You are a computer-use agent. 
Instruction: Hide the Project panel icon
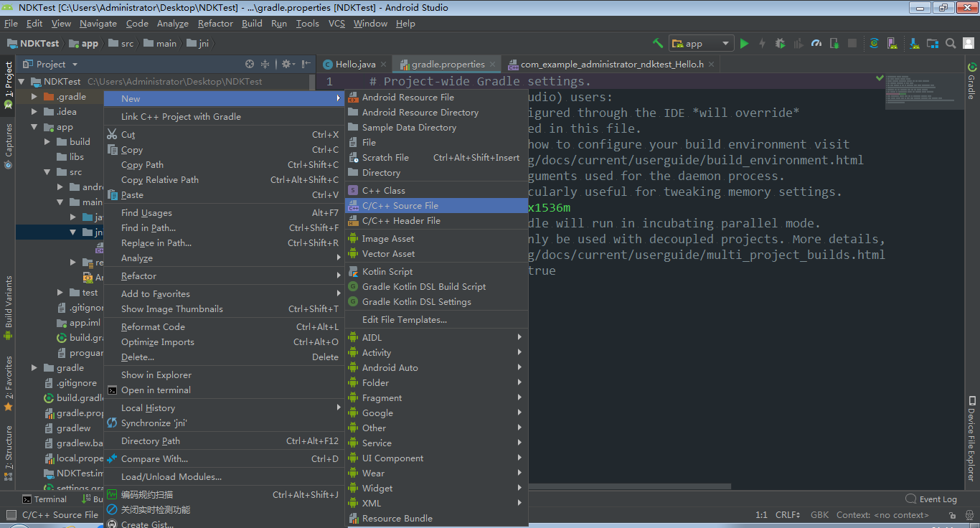(306, 64)
